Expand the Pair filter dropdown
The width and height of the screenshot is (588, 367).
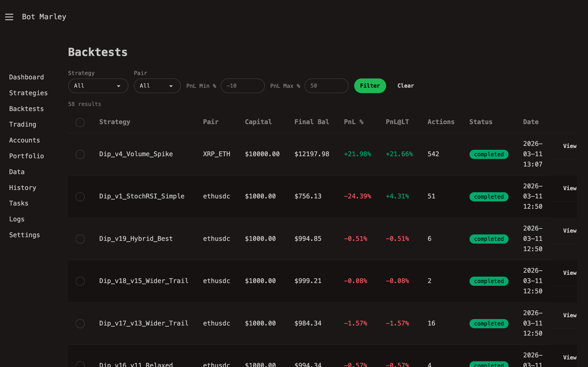tap(157, 86)
